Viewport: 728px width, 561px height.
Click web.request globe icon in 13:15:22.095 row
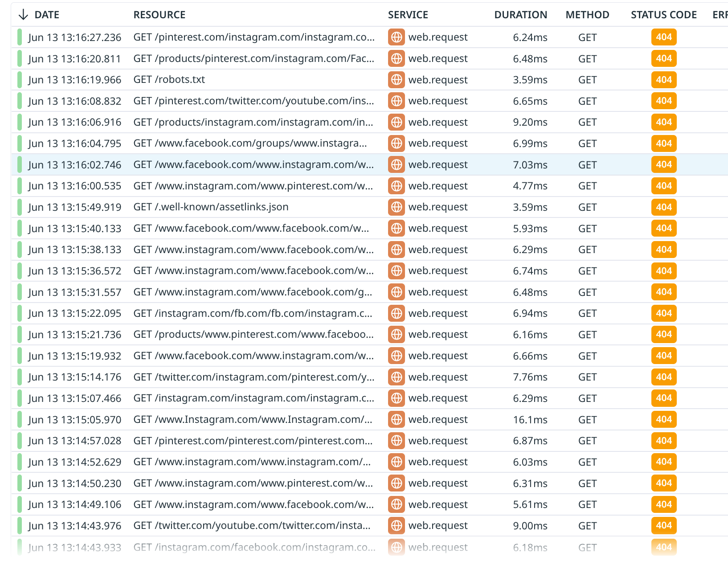click(397, 313)
